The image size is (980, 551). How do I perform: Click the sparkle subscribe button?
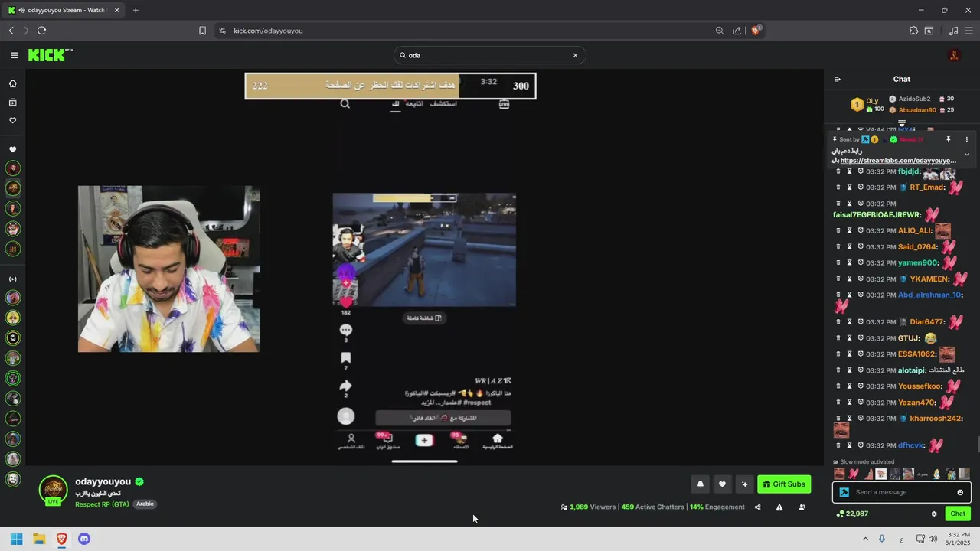click(x=744, y=484)
